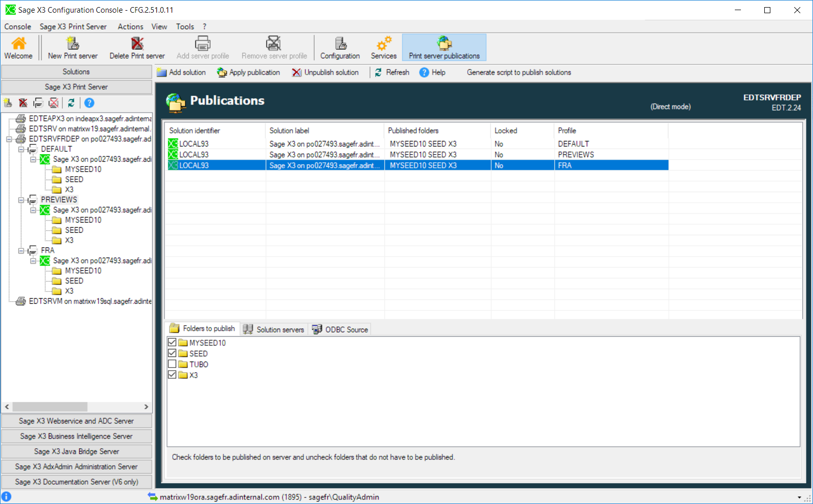Uncheck the SEED folder to publish

[x=172, y=353]
